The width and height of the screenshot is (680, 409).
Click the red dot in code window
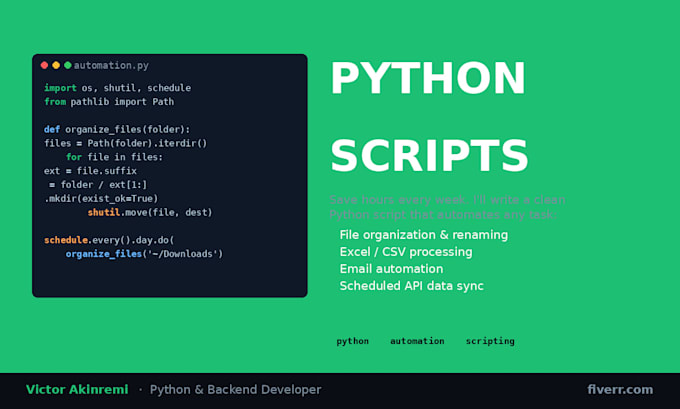(x=44, y=65)
